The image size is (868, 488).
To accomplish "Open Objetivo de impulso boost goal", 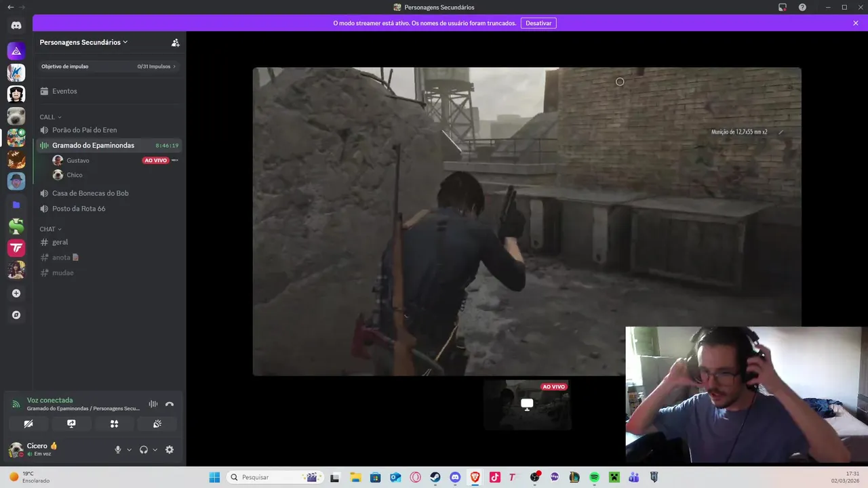I will [x=108, y=66].
